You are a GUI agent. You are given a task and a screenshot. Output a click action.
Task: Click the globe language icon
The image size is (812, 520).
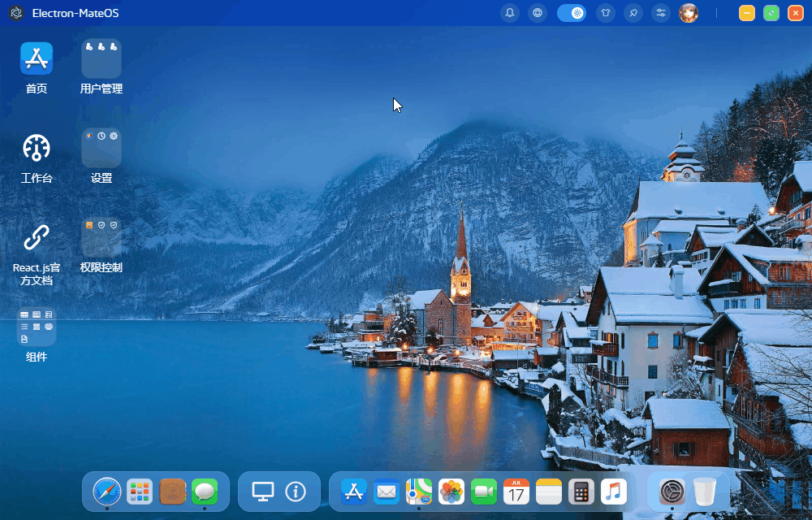[538, 13]
